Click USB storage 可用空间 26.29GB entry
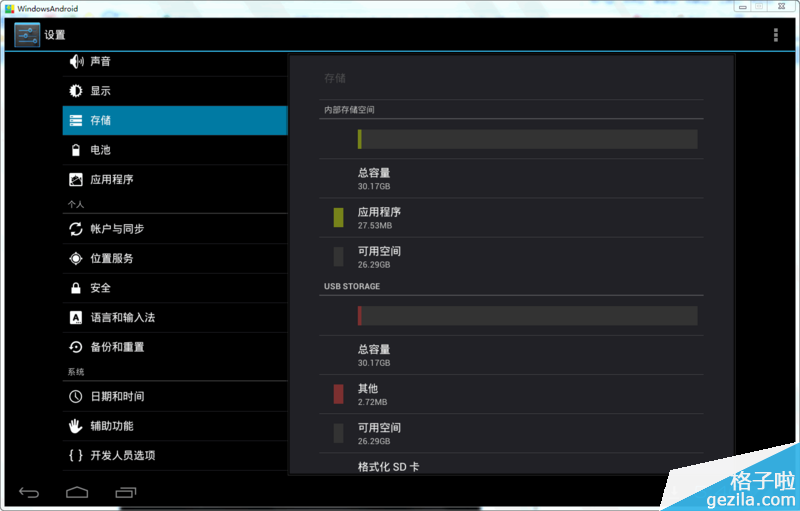 pyautogui.click(x=511, y=433)
